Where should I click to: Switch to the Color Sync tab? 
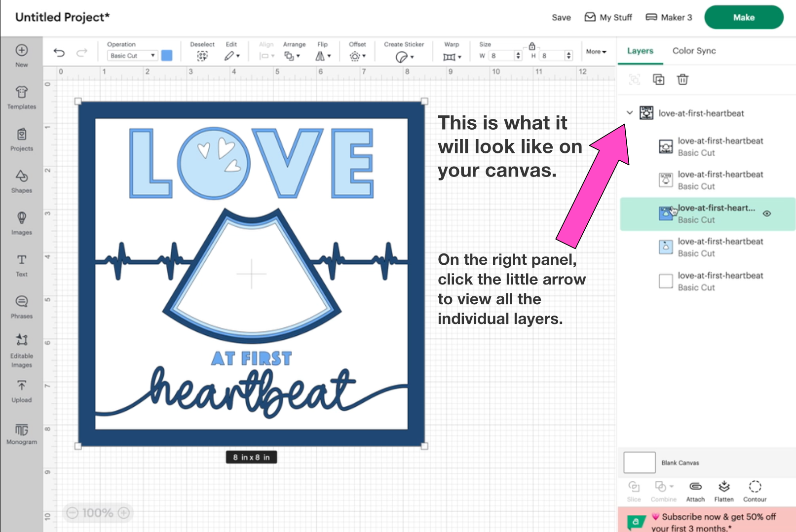pyautogui.click(x=694, y=51)
